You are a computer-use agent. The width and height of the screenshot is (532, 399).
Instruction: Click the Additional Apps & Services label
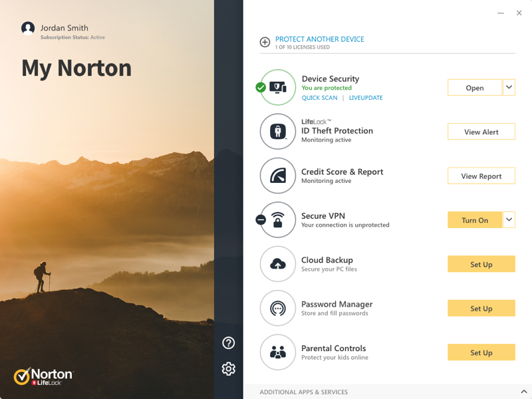tap(304, 392)
